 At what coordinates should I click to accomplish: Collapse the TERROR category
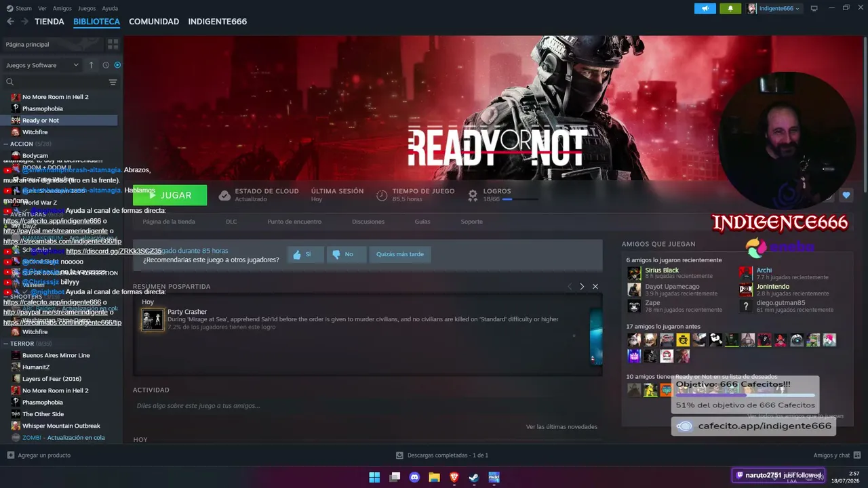coord(5,344)
